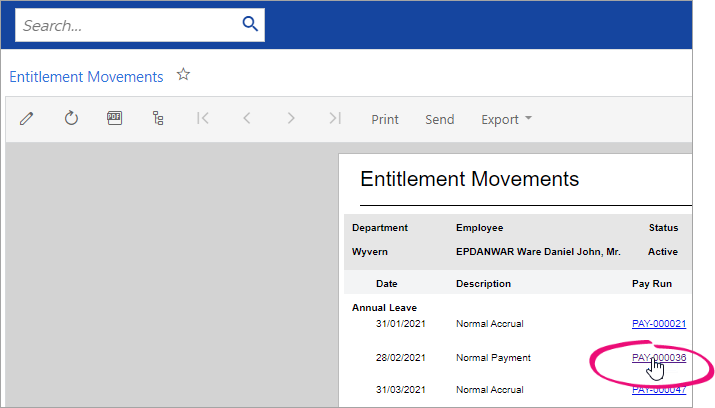Click the Date column header
Screen dimensions: 715x408
387,284
